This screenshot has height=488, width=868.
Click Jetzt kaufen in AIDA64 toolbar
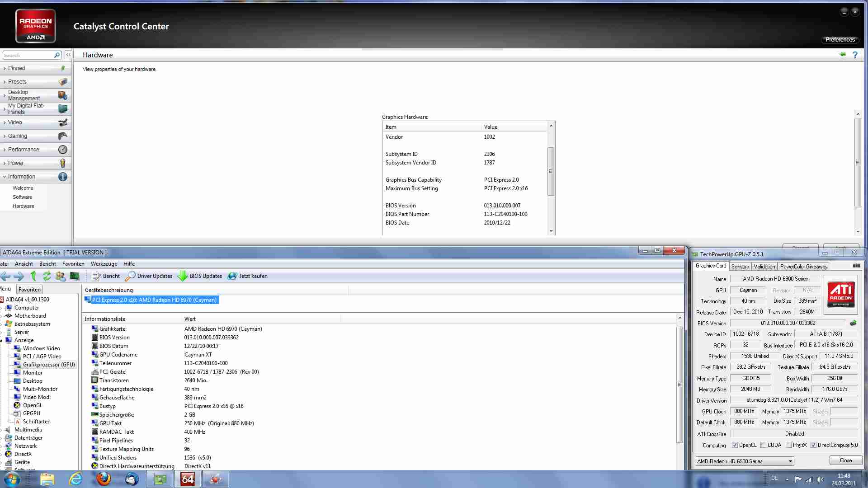248,276
